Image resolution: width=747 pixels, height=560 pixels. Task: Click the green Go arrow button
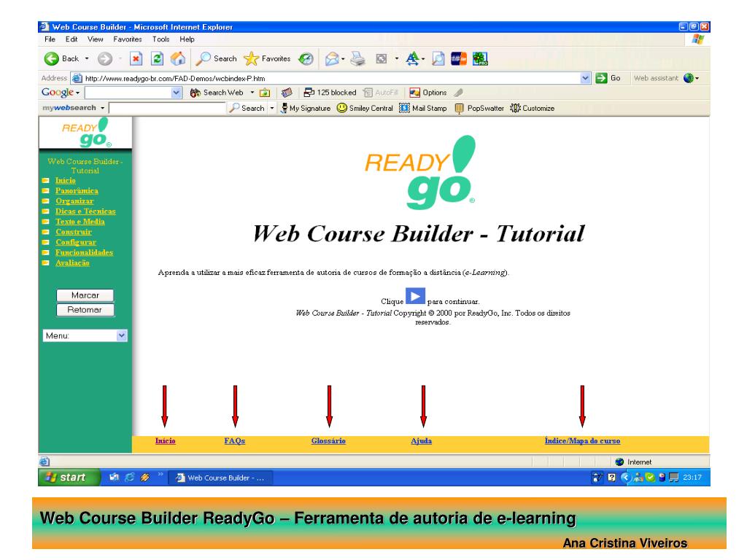tap(601, 78)
